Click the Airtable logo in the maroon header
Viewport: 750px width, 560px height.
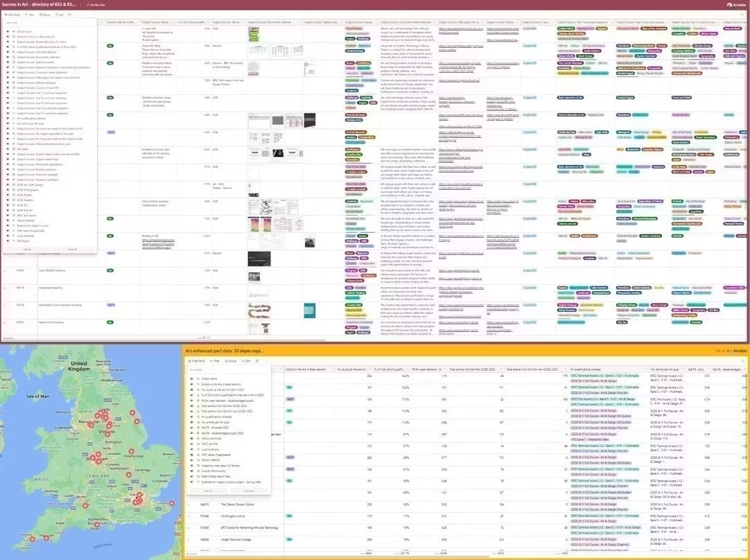(736, 4)
